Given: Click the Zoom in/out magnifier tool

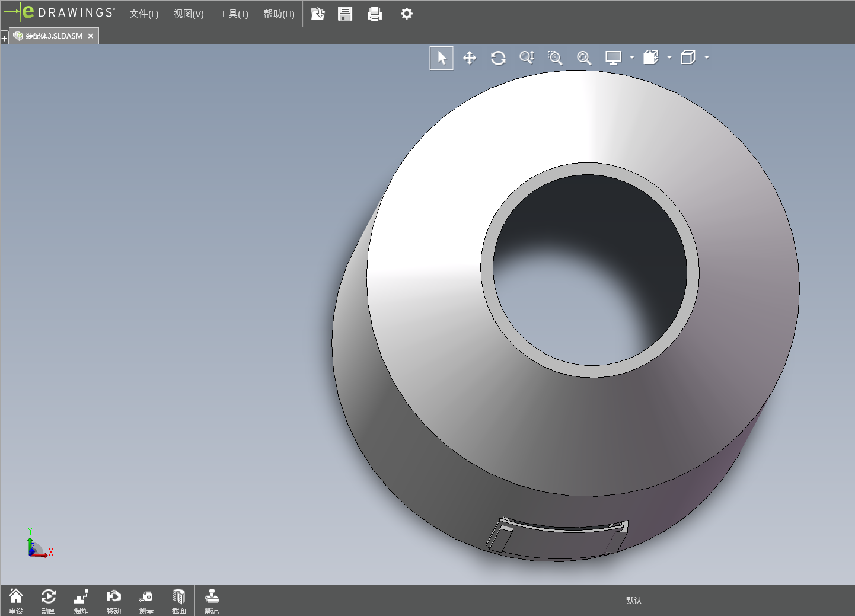Looking at the screenshot, I should [x=527, y=58].
